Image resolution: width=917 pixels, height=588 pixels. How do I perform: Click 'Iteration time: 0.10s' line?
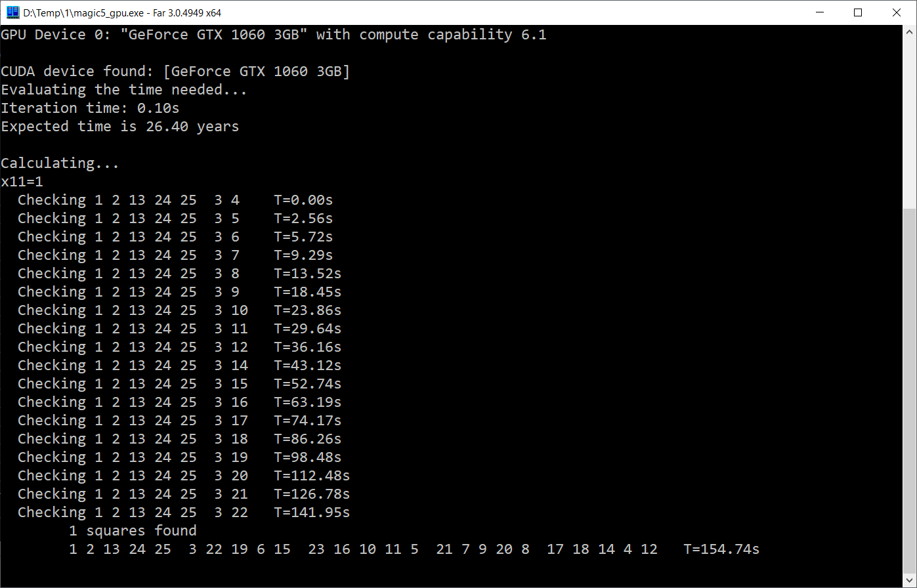tap(90, 108)
